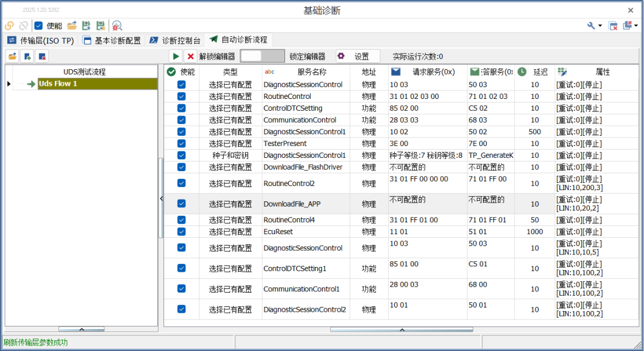
Task: Click the paper plane icon on 自动诊断流程 tab
Action: click(x=213, y=39)
